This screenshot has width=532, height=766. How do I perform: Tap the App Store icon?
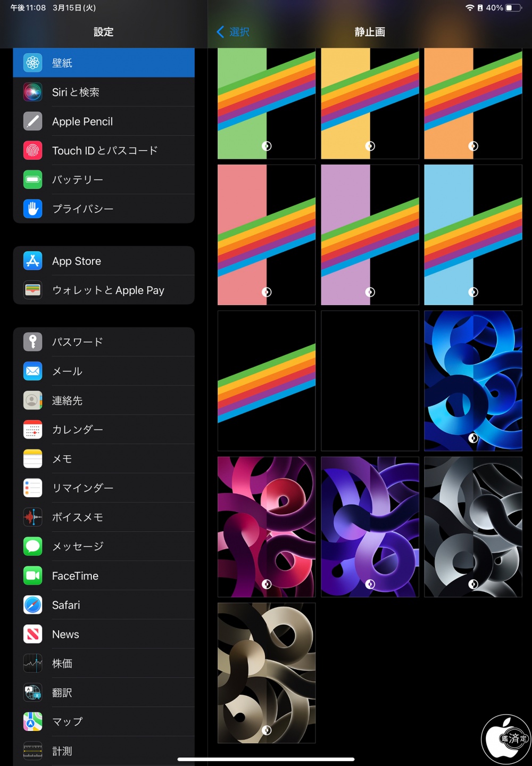tap(32, 261)
